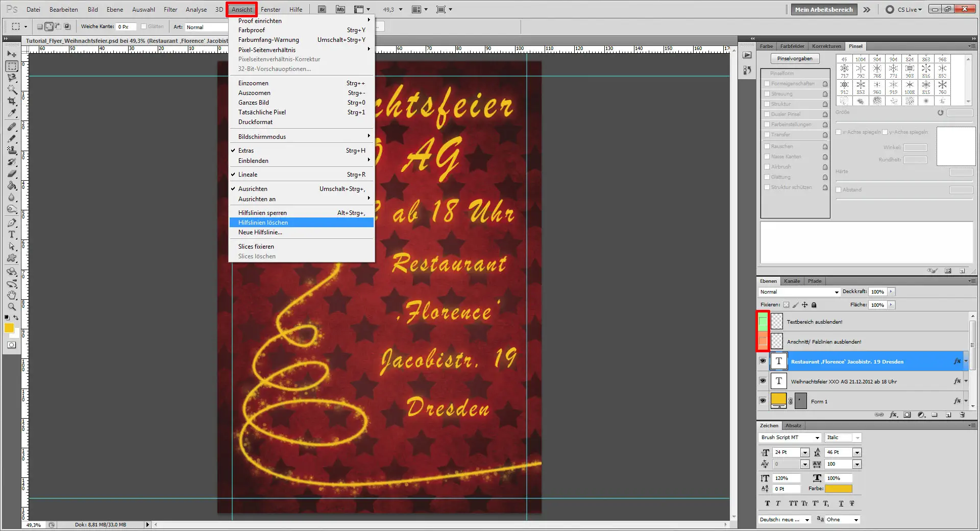Click the lock all layer icon
Screen dimensions: 980x531
tap(814, 305)
